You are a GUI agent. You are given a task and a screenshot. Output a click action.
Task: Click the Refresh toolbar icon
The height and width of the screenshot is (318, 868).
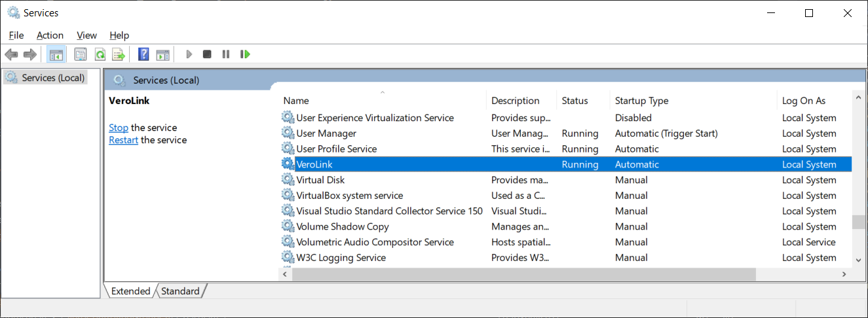pos(100,54)
